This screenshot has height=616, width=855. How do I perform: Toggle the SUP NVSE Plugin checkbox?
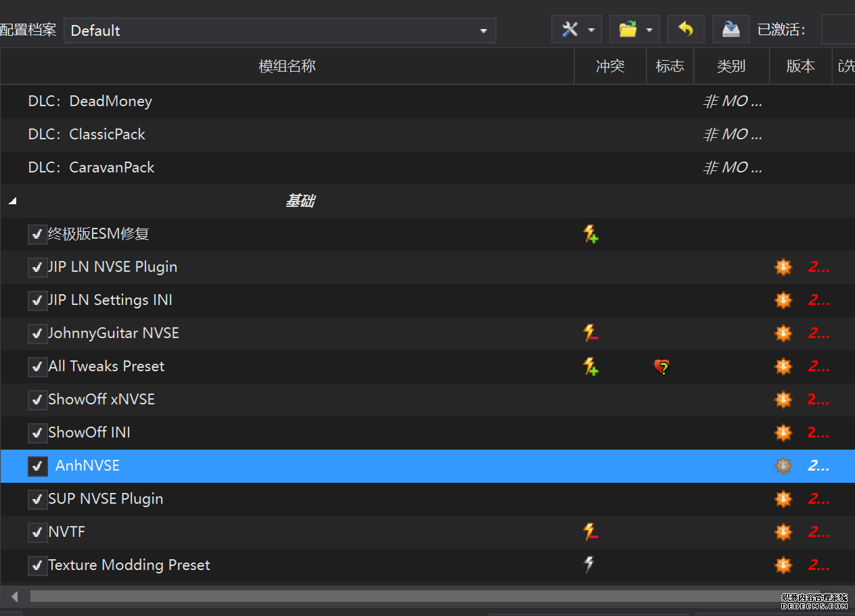pos(37,499)
